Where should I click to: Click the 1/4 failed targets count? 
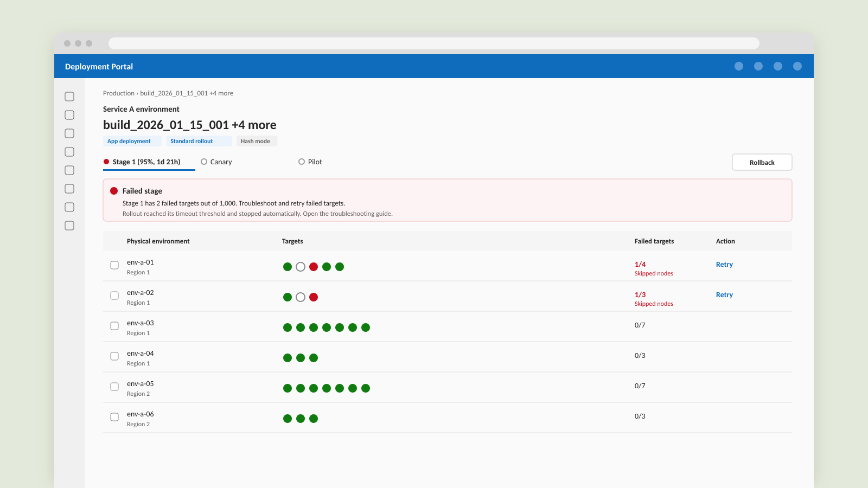pos(640,265)
